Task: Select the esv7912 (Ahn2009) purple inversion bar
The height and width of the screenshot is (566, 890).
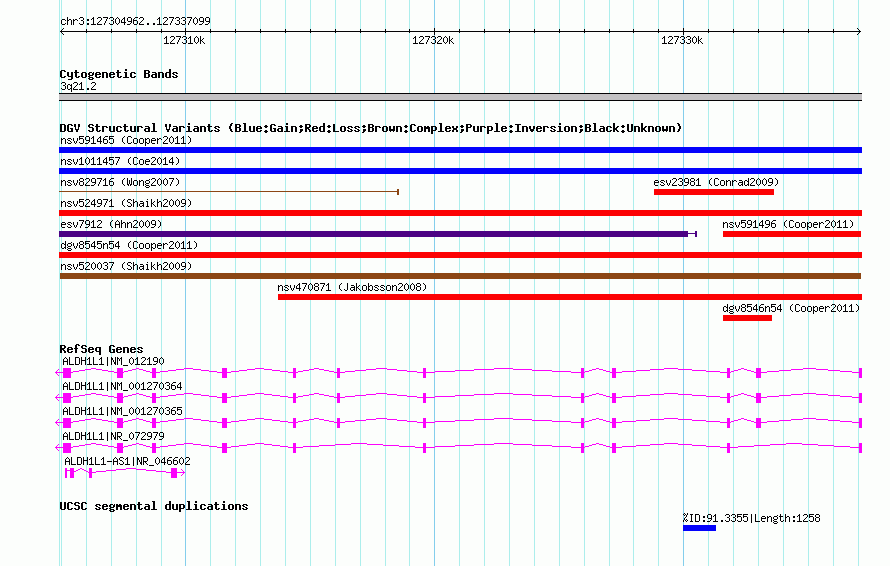Action: point(378,234)
